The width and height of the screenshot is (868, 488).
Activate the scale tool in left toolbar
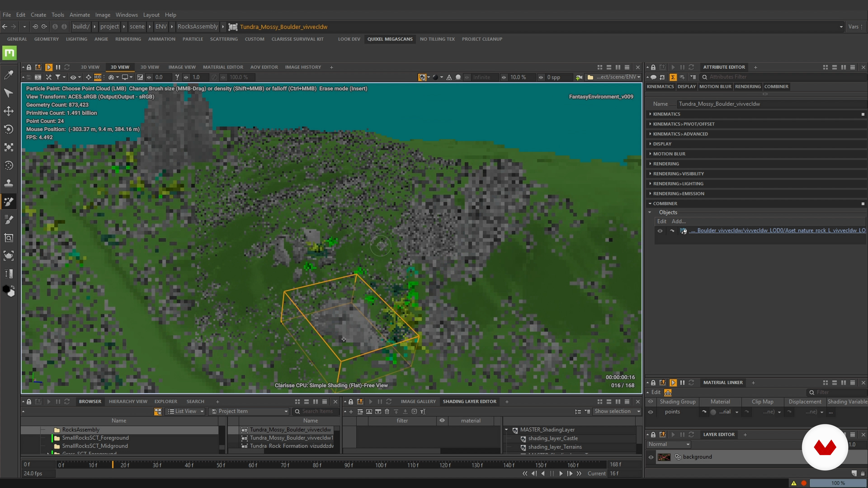8,148
